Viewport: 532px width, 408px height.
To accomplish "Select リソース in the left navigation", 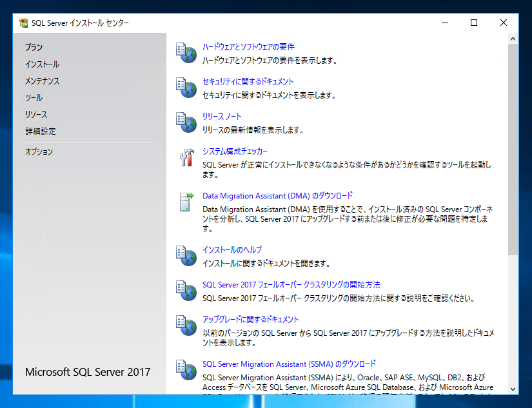I will point(36,115).
